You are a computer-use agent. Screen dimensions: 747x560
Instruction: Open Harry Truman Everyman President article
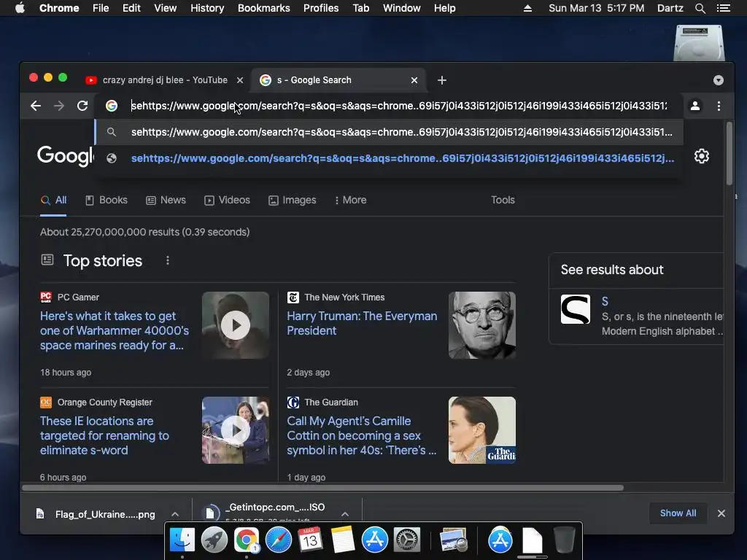pyautogui.click(x=362, y=323)
